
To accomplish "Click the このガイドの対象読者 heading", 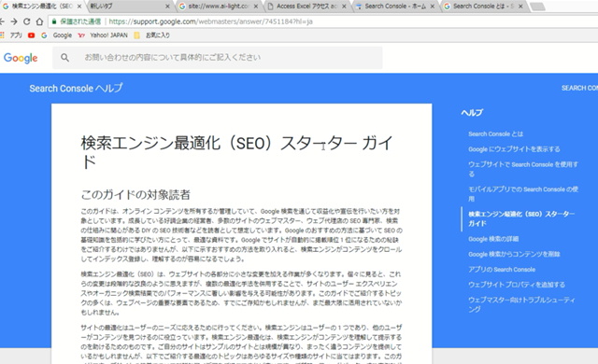I will 135,194.
